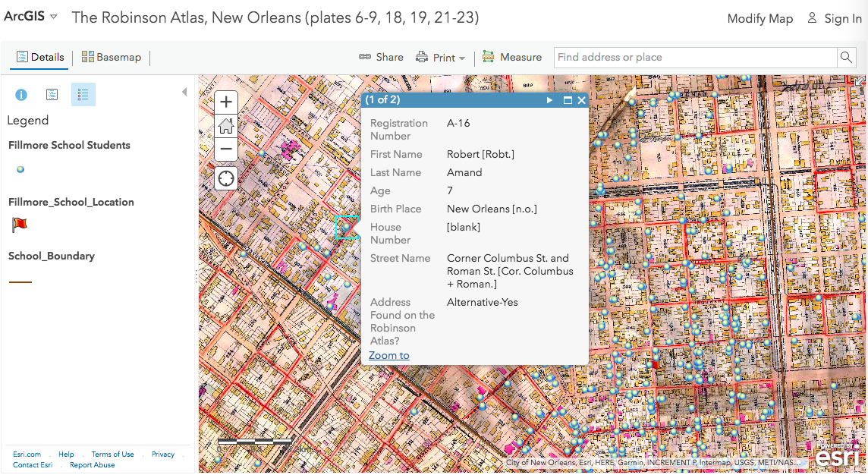Click the New Orleans [n.o.] birth place value
This screenshot has height=475, width=868.
pos(492,209)
